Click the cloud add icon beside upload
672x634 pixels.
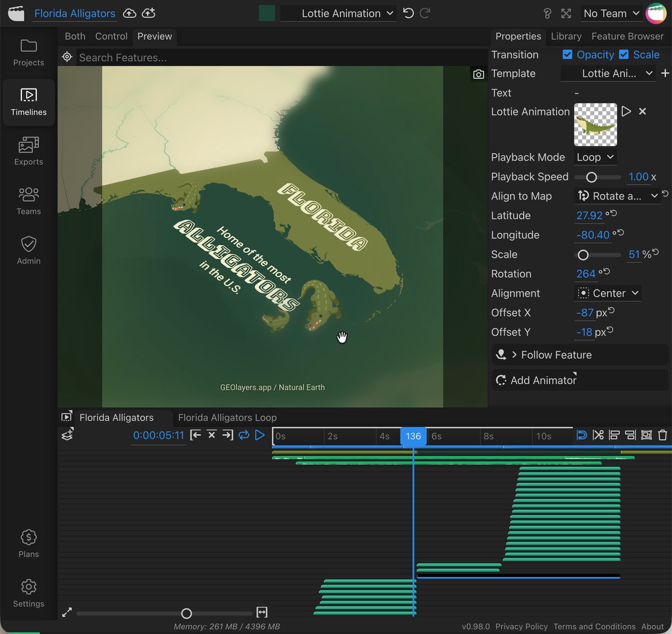click(148, 13)
